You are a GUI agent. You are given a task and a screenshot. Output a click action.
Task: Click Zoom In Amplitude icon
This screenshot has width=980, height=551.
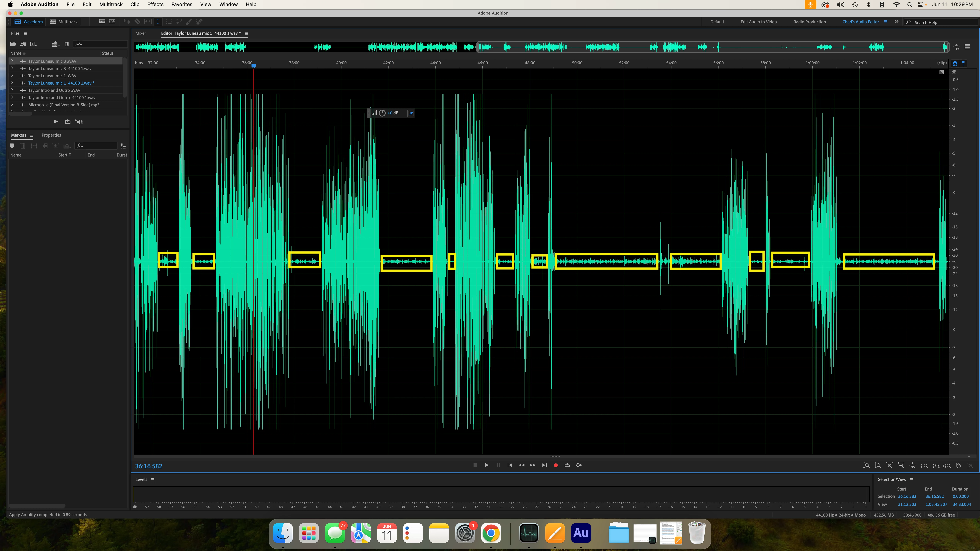pos(866,465)
